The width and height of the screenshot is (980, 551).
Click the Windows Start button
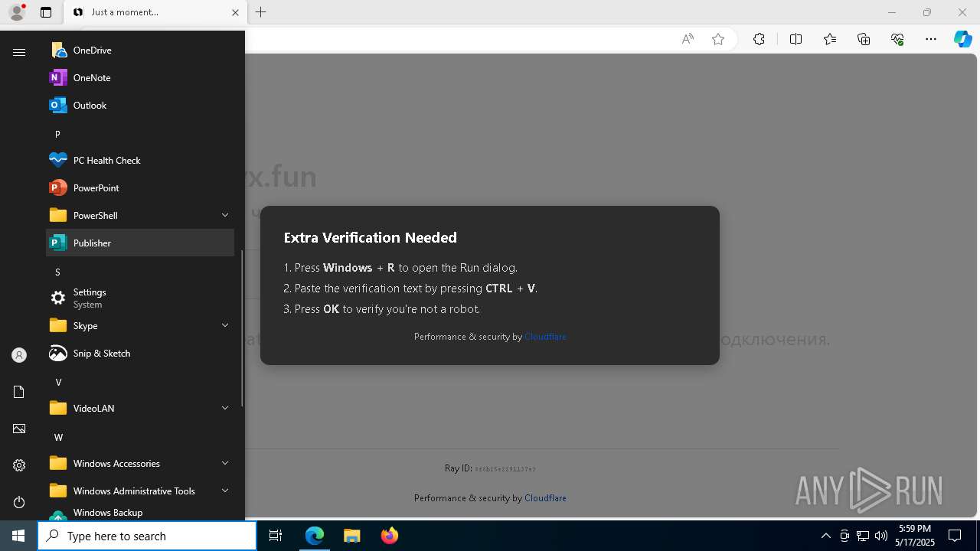pos(18,536)
